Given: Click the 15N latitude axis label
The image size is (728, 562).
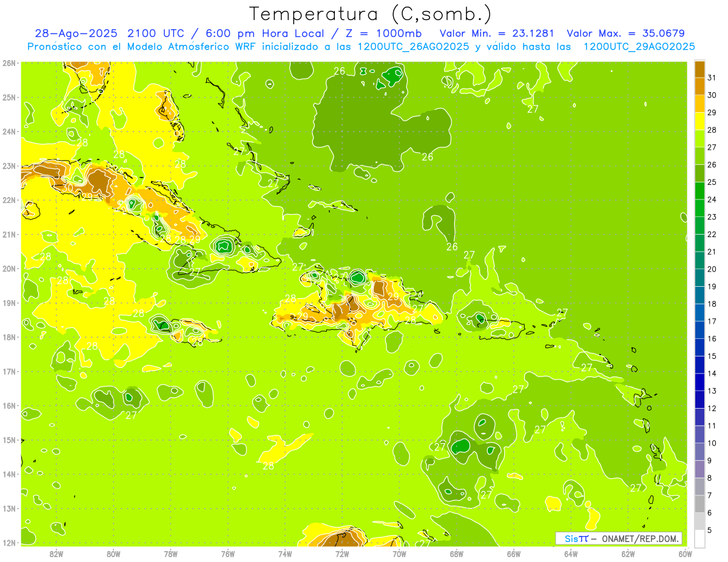Looking at the screenshot, I should (x=9, y=440).
